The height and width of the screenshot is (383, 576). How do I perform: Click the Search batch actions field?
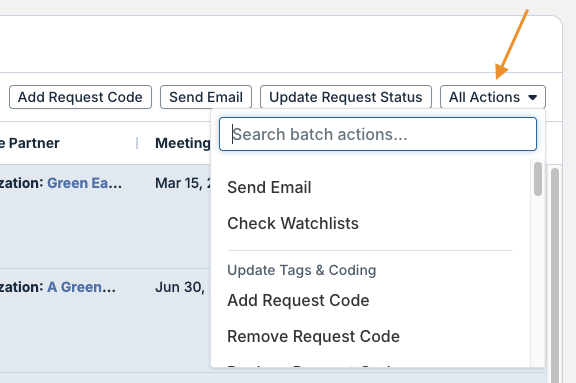click(x=378, y=134)
